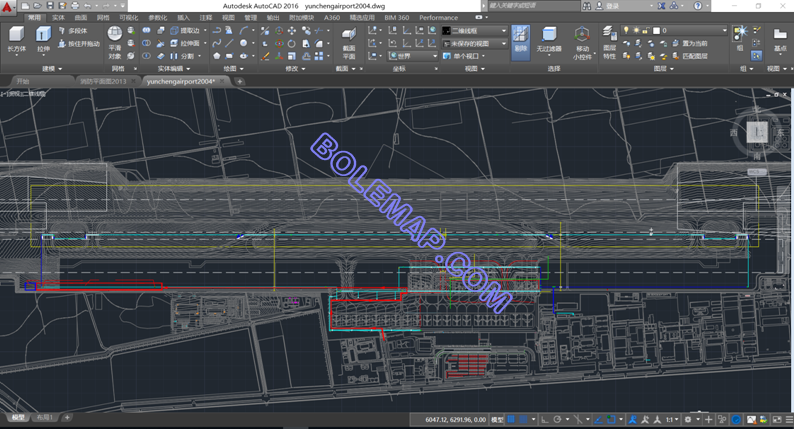Open the annotation scale 1:1 dropdown
This screenshot has height=429, width=794.
(672, 419)
